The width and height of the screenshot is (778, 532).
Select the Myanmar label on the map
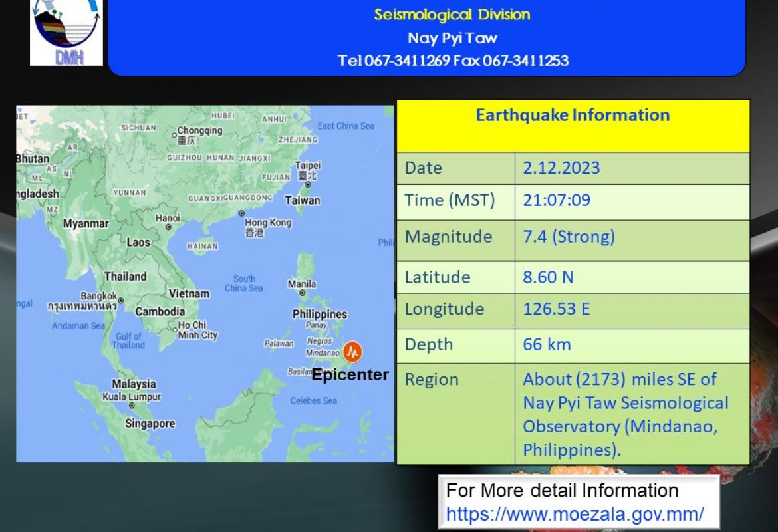tap(85, 224)
